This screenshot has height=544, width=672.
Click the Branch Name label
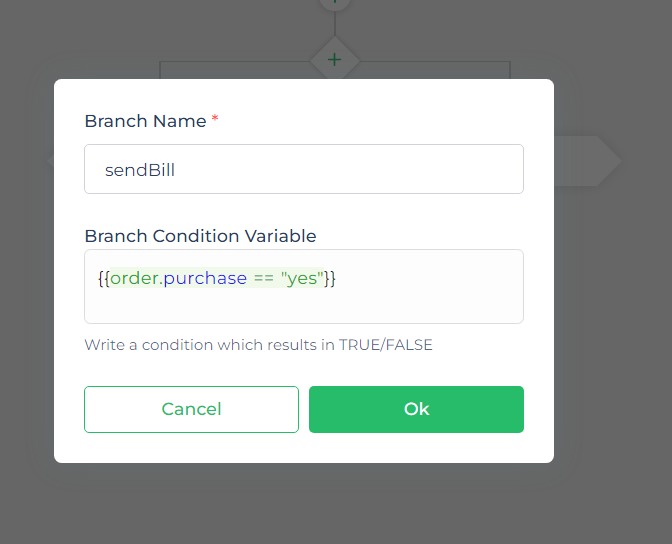[x=145, y=121]
